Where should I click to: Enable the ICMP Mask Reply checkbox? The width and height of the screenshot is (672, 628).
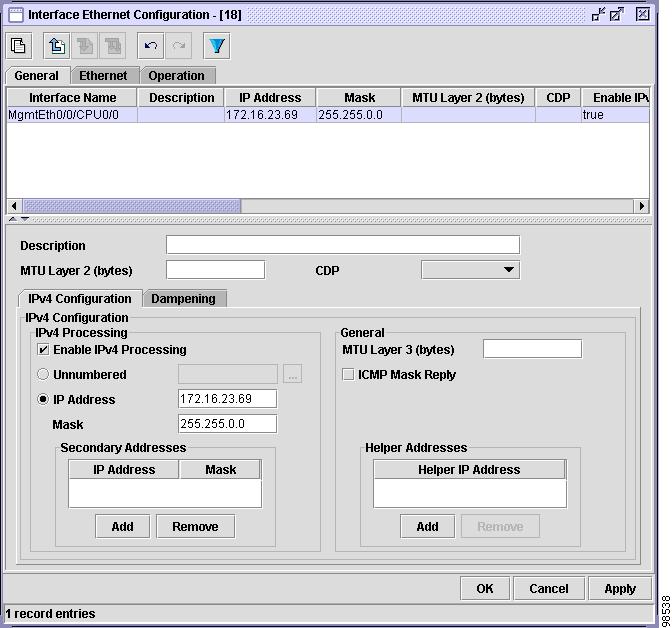click(x=348, y=375)
